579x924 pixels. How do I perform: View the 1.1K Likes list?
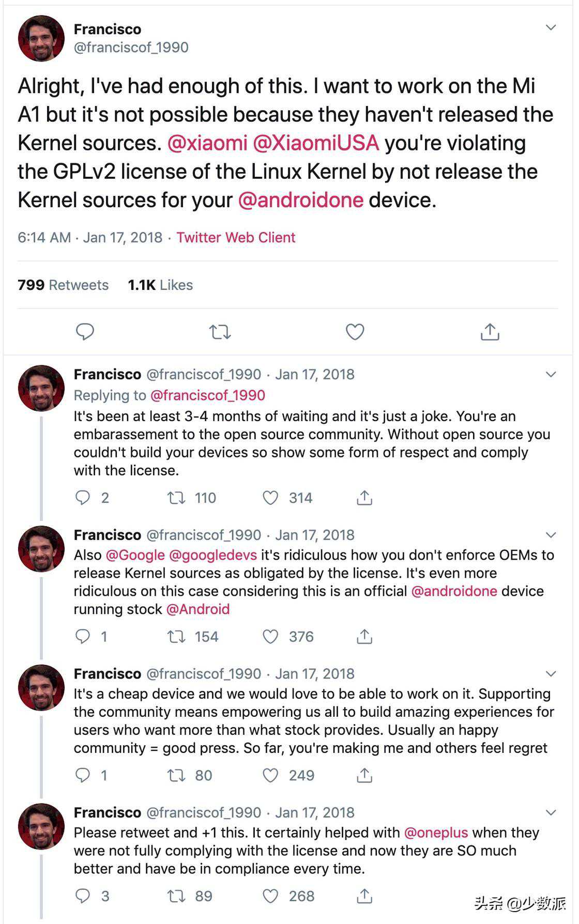pos(160,285)
